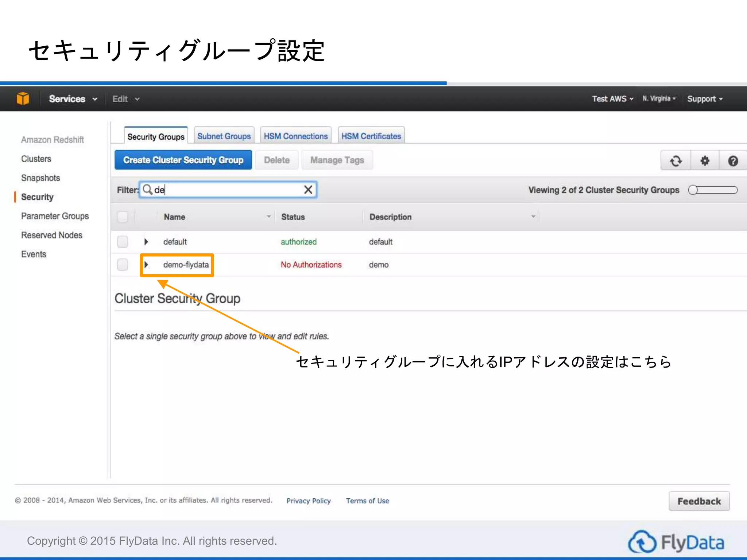Viewport: 747px width, 560px height.
Task: Click the Name column sort arrow
Action: click(x=269, y=217)
